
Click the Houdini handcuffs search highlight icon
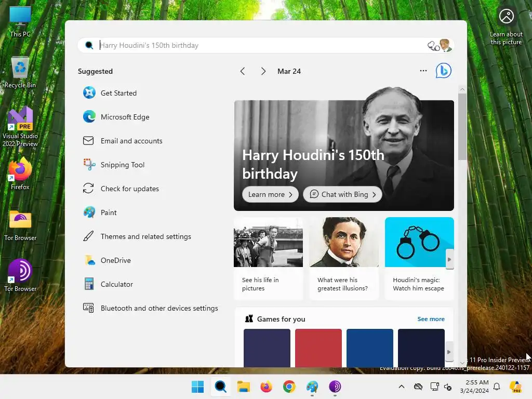(x=441, y=45)
